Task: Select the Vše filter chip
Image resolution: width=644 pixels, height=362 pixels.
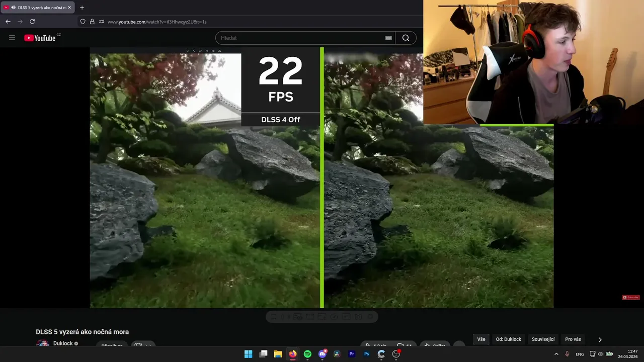Action: point(481,339)
